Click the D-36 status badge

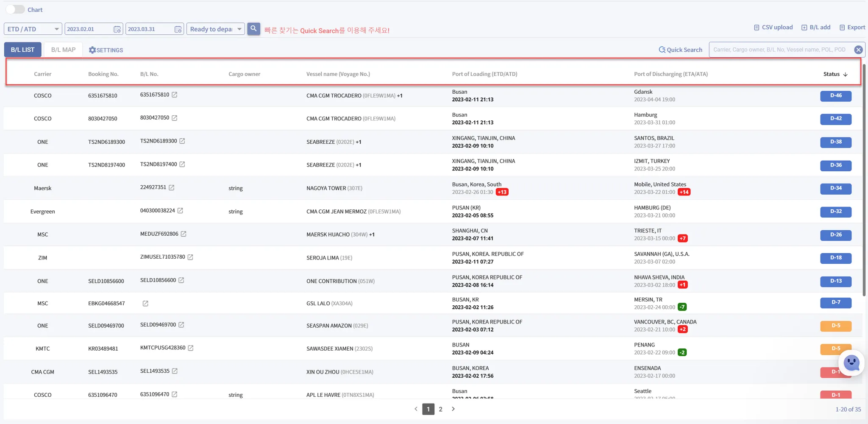pos(836,165)
